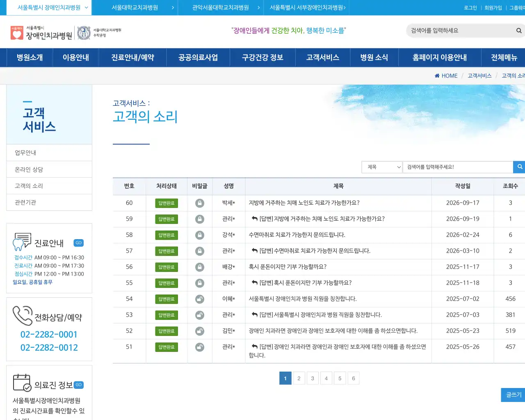The width and height of the screenshot is (525, 420).
Task: Open the 전체메뉴 menu
Action: click(504, 57)
